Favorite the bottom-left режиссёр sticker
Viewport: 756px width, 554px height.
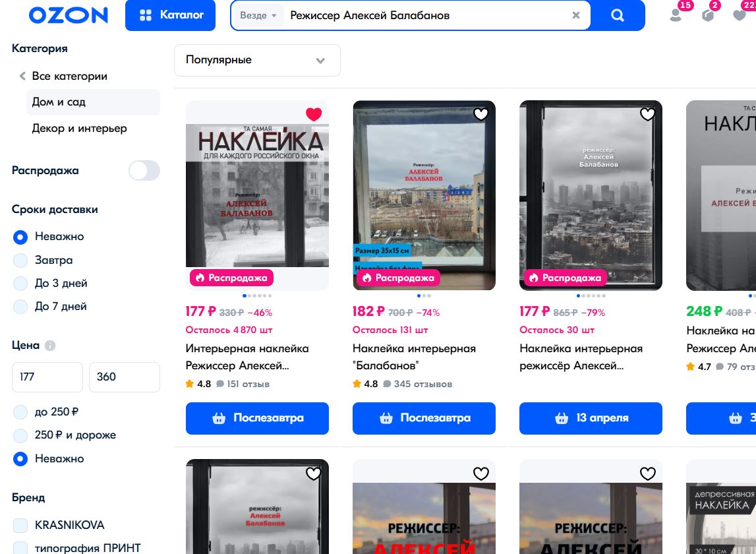pos(313,474)
